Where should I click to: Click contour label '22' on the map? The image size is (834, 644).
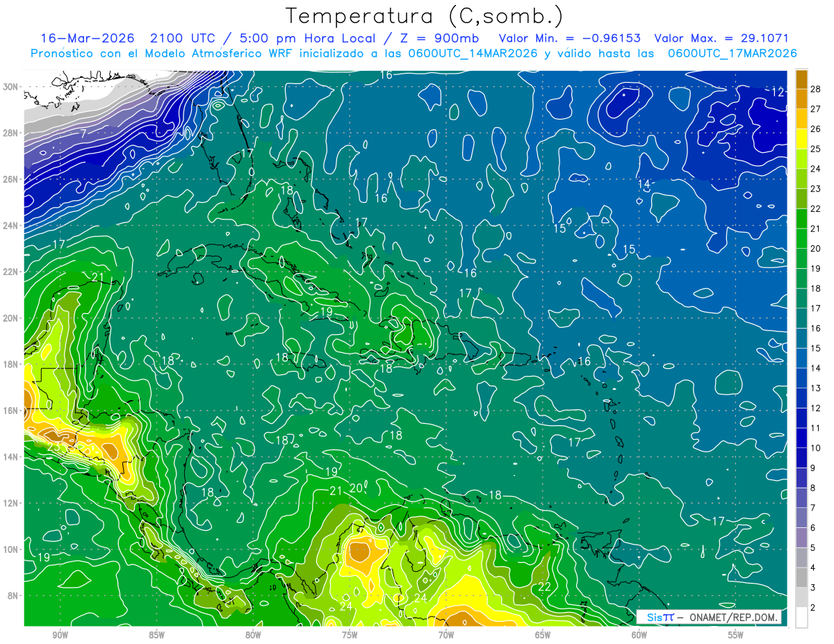(545, 587)
